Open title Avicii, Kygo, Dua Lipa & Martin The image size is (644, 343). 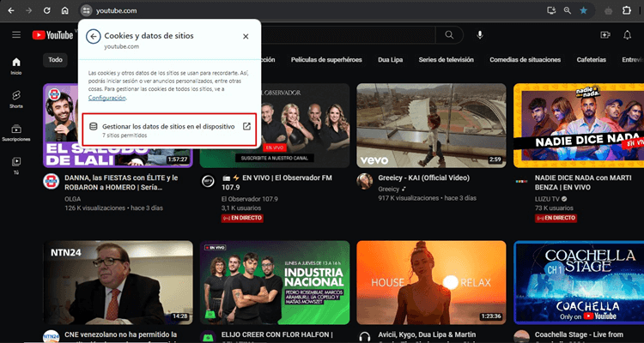(x=427, y=334)
